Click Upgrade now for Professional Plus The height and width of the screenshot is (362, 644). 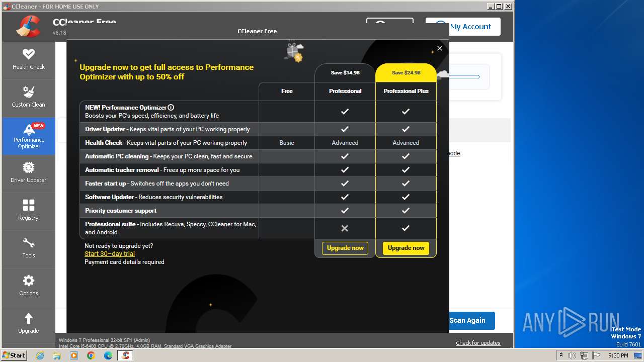coord(406,248)
